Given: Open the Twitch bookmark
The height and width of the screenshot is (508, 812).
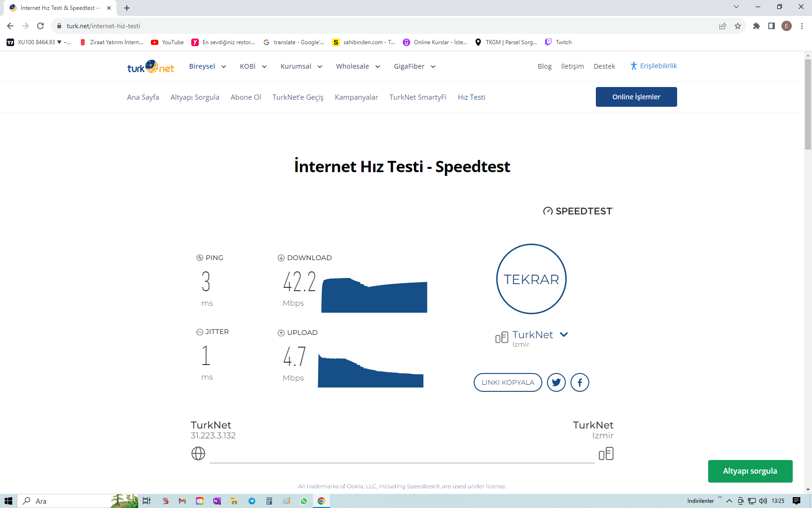Looking at the screenshot, I should coord(558,42).
